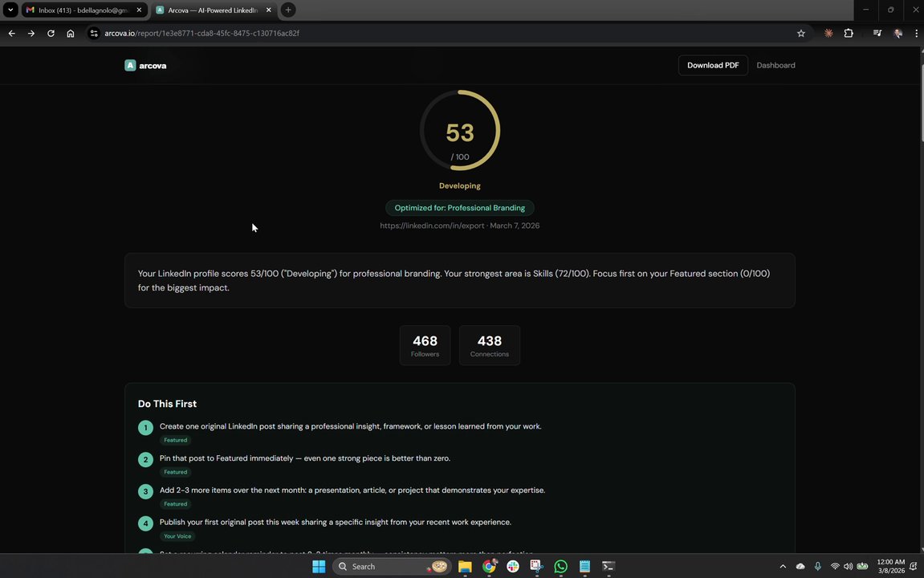Screen dimensions: 924x578
Task: View site information for arcova.io
Action: 94,34
